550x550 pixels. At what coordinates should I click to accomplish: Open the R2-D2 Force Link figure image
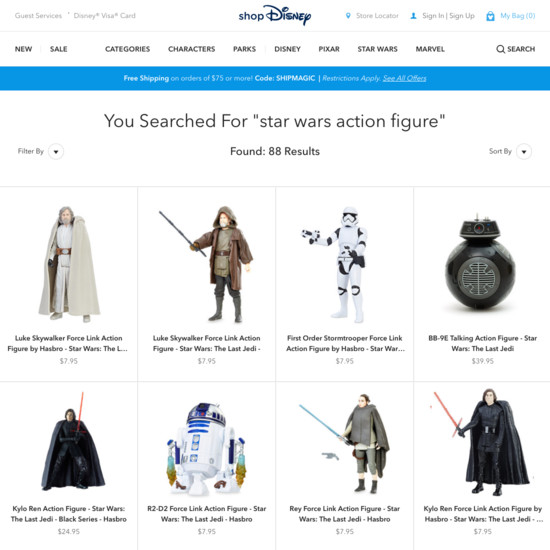pos(206,449)
